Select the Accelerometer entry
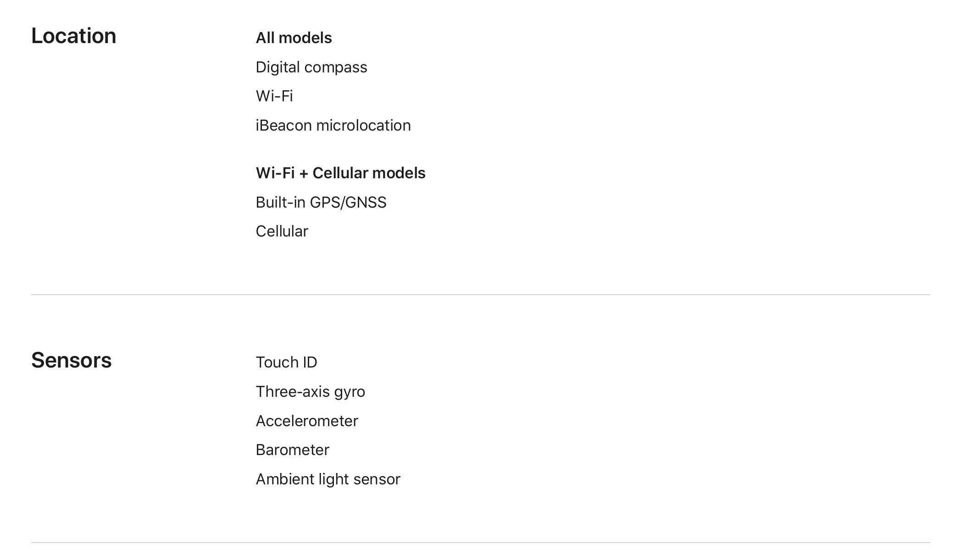The height and width of the screenshot is (560, 960). [x=306, y=421]
